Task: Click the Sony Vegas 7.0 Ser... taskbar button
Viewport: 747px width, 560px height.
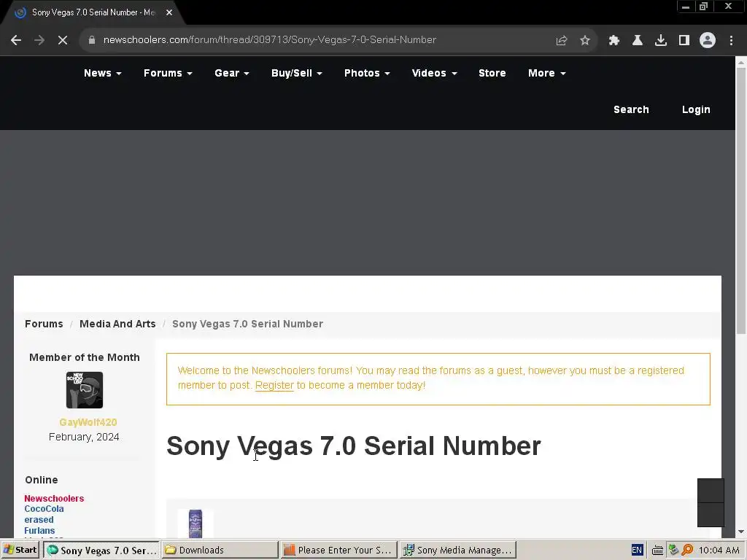Action: click(101, 550)
